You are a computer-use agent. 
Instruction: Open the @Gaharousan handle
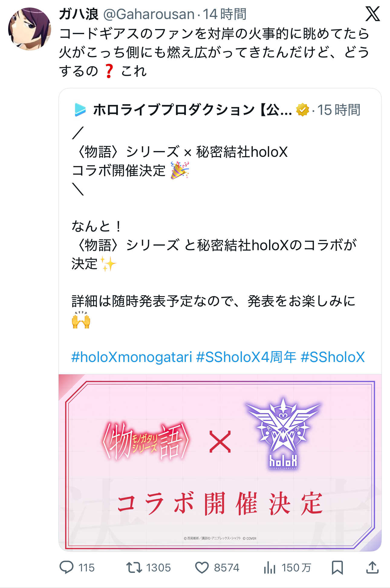click(x=149, y=14)
